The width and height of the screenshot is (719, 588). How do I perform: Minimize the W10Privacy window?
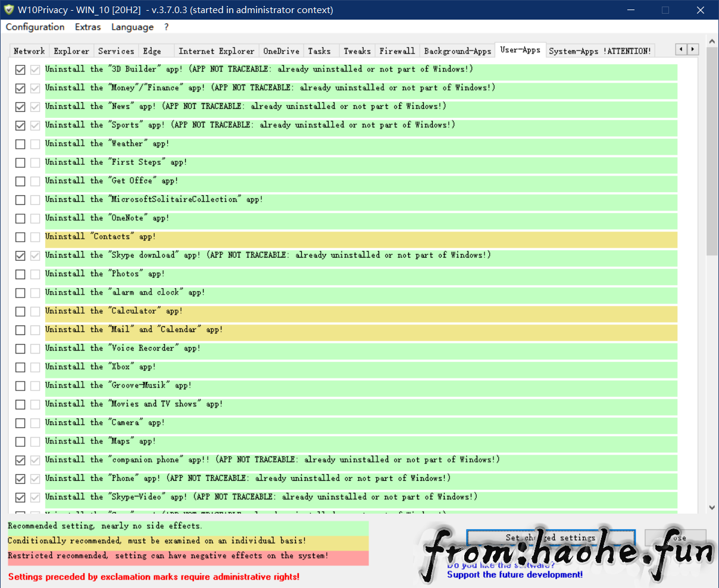pyautogui.click(x=630, y=10)
